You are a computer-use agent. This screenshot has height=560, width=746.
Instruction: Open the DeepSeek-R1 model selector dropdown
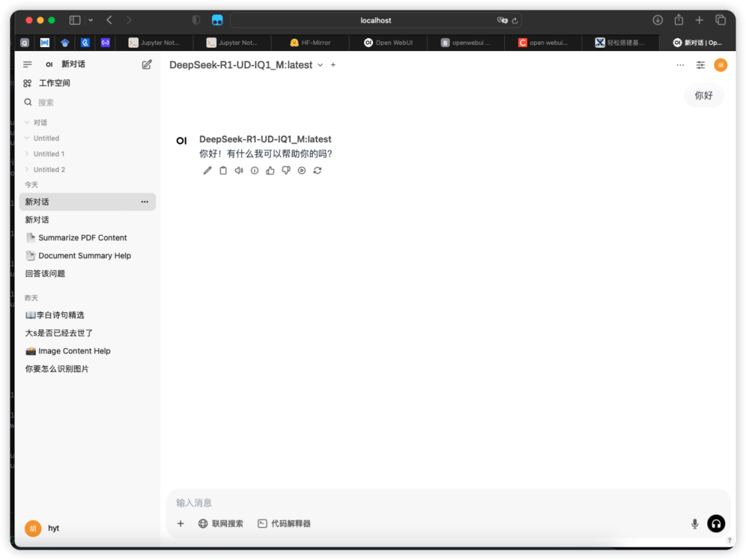(247, 65)
